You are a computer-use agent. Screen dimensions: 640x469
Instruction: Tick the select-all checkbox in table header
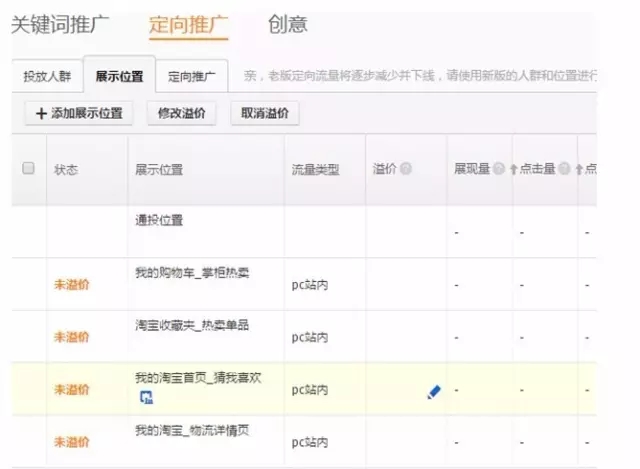(28, 168)
